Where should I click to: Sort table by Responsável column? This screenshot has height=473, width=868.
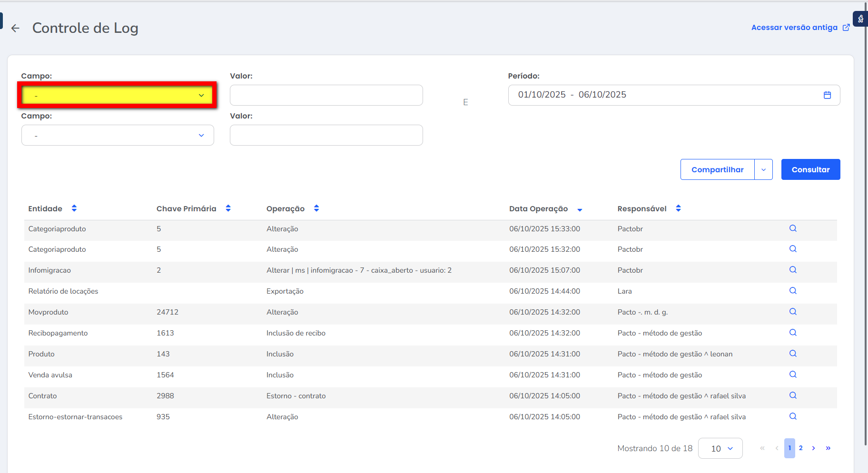678,208
